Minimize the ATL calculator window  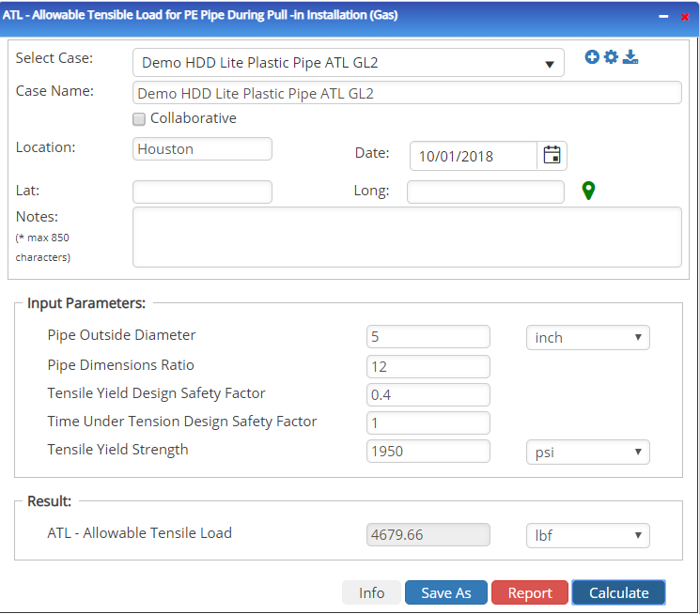[x=663, y=17]
